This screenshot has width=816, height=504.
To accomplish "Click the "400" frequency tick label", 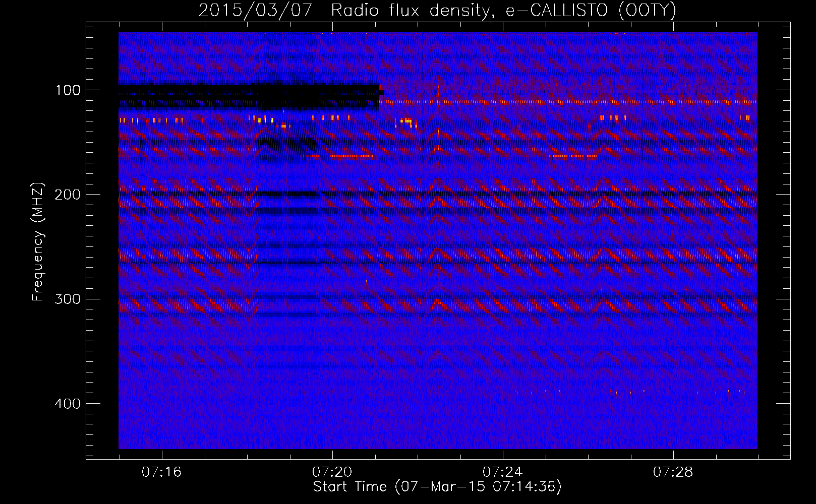I will point(68,404).
